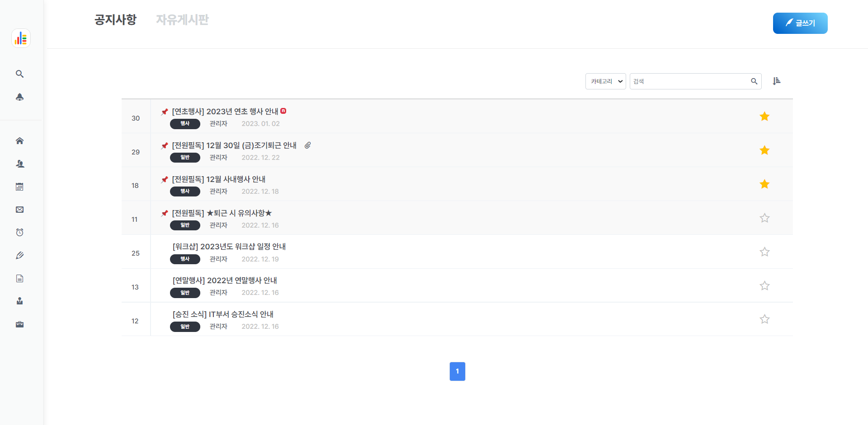Star the [워크샵] 2023년도 워크샵 일정 안내 post
Screen dimensions: 868x425
coord(764,252)
